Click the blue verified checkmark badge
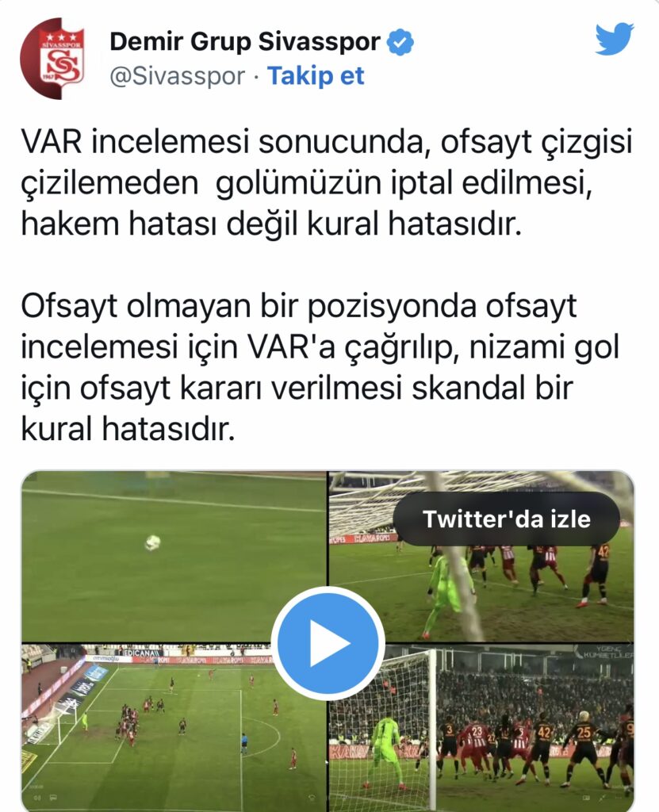The height and width of the screenshot is (812, 659). point(400,43)
